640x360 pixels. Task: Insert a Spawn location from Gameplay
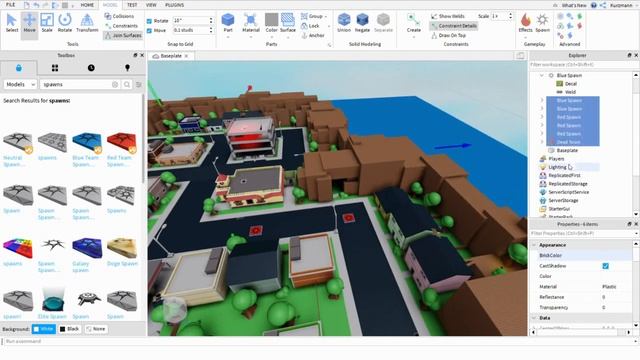(x=542, y=23)
